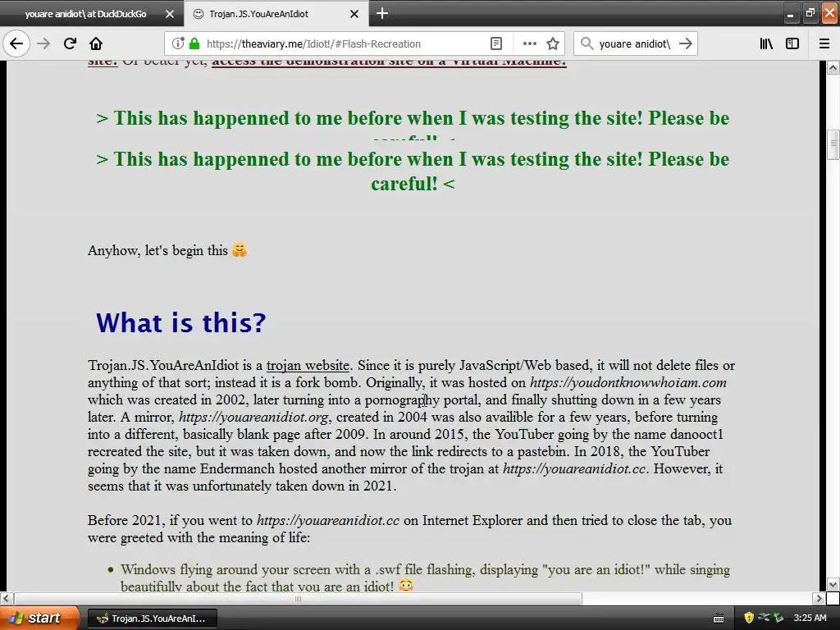Image resolution: width=840 pixels, height=630 pixels.
Task: Open the Library bookmarks and history
Action: [766, 43]
